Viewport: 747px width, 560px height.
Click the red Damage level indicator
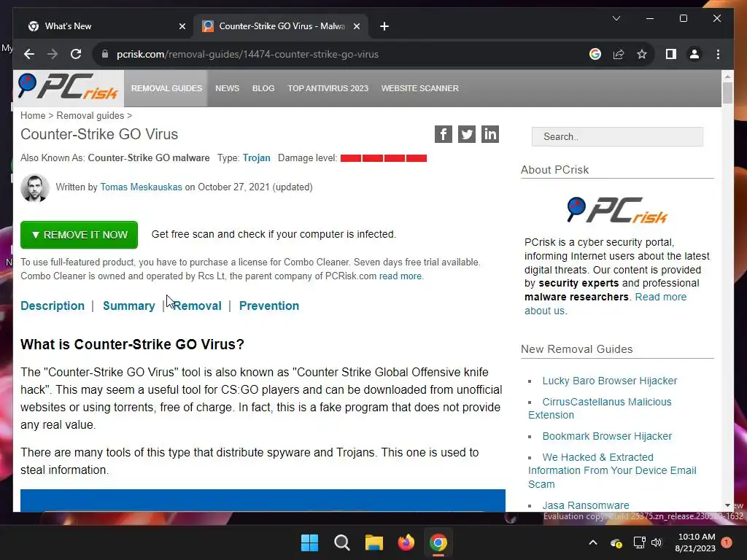click(x=384, y=158)
